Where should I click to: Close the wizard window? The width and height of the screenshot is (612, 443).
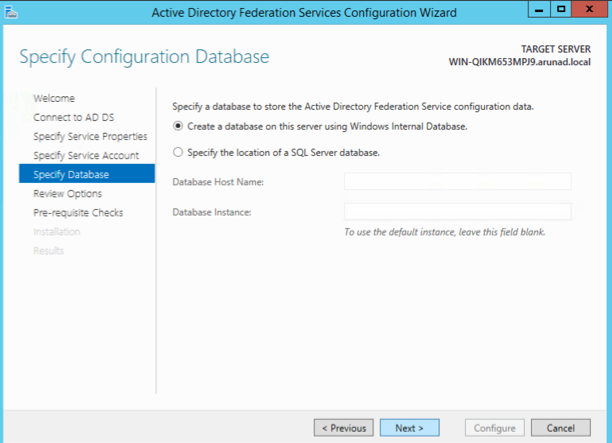(x=590, y=9)
